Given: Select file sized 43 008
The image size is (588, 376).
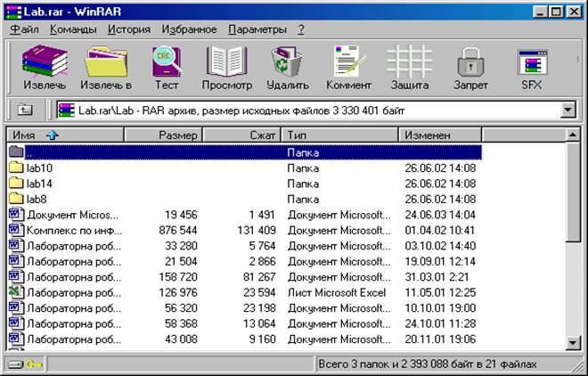Looking at the screenshot, I should click(x=181, y=339).
